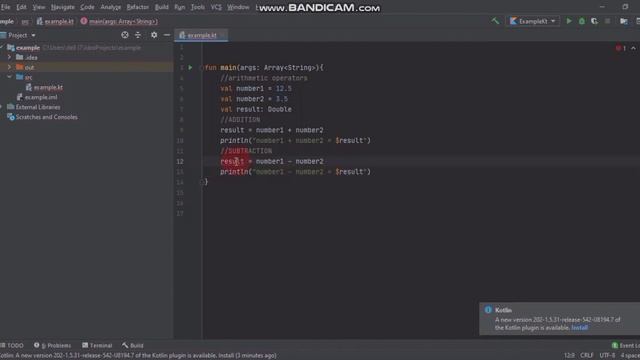Open the Event Log
The width and height of the screenshot is (640, 360).
pos(626,345)
